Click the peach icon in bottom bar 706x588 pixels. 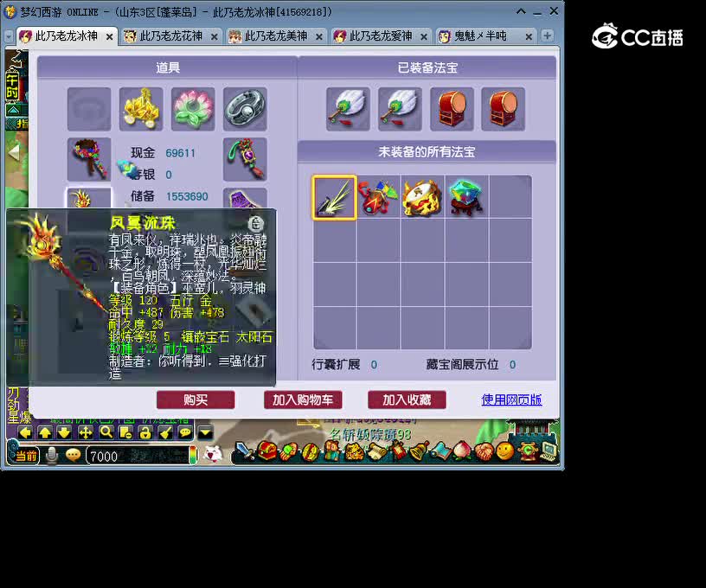pos(462,451)
